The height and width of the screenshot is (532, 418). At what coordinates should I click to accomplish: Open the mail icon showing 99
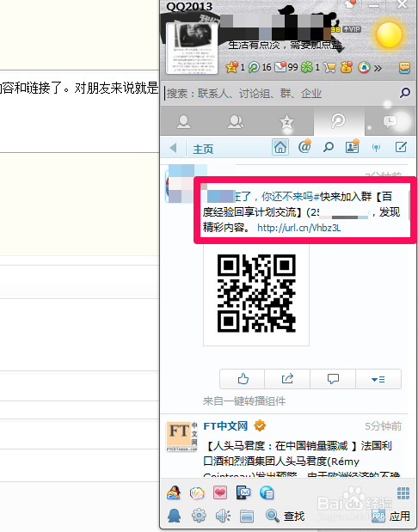tap(280, 67)
